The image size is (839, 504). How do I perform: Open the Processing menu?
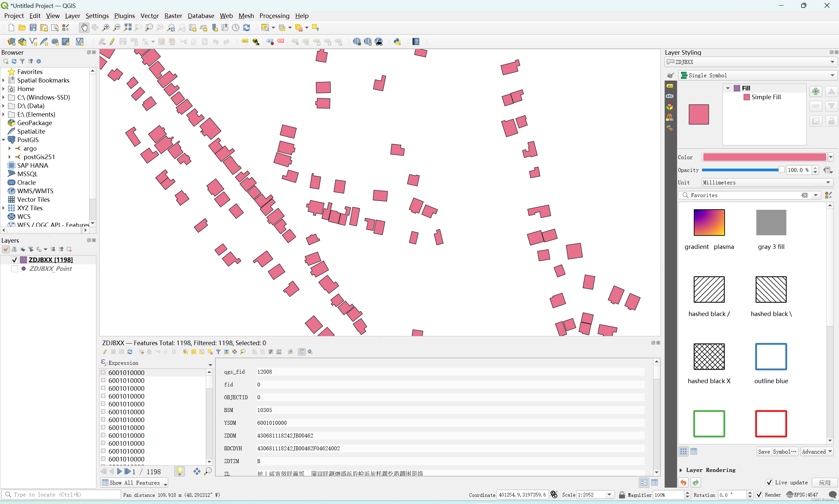click(274, 16)
